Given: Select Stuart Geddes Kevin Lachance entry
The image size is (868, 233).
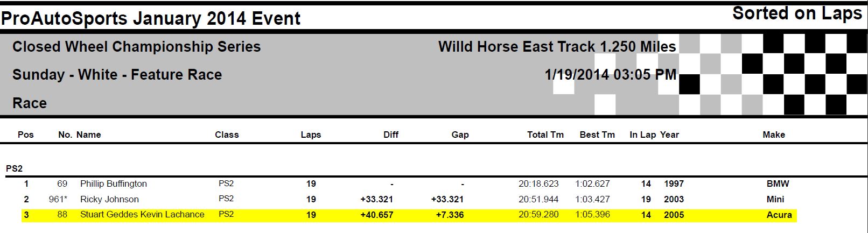Looking at the screenshot, I should tap(142, 215).
